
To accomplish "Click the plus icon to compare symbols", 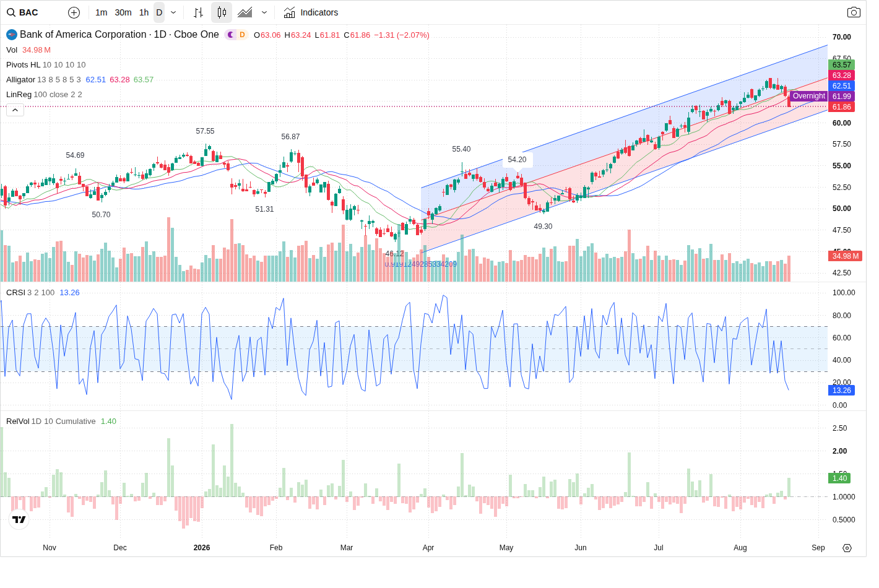I will (74, 12).
